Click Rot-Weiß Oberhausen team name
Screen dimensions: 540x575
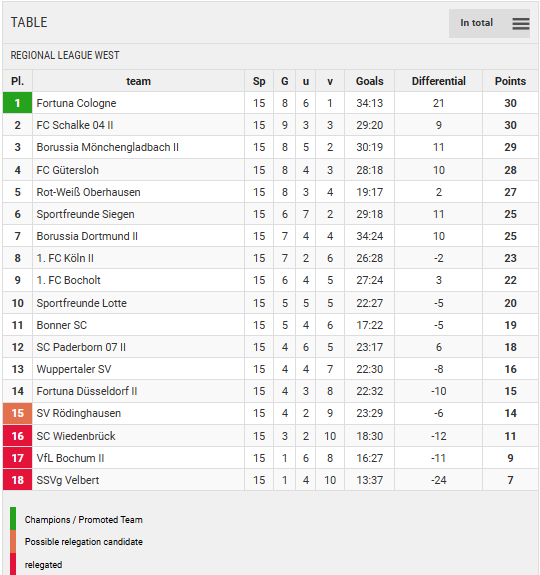[88, 192]
